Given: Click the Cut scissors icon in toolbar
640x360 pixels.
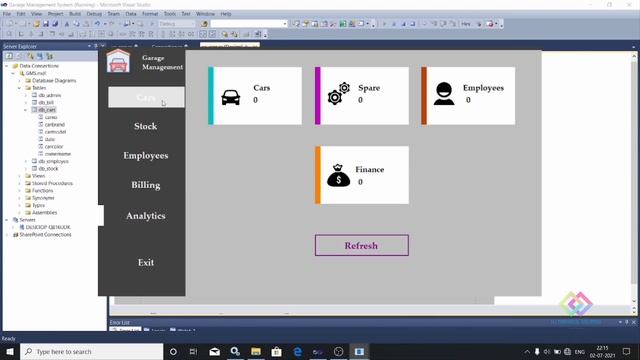Looking at the screenshot, I should pos(67,24).
